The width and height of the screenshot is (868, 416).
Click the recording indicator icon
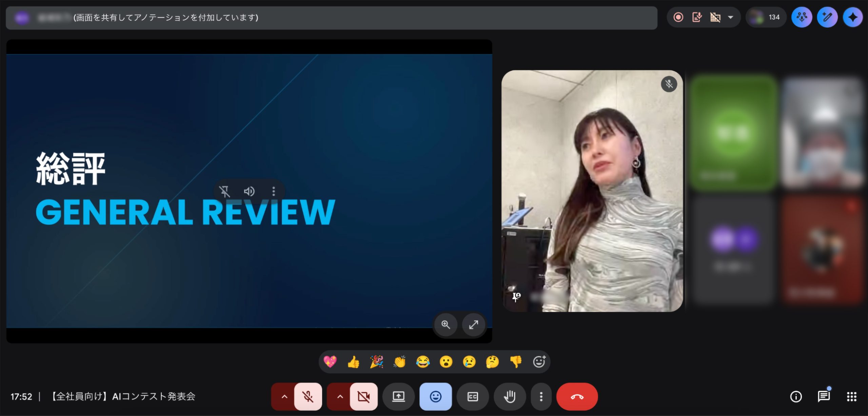coord(678,17)
